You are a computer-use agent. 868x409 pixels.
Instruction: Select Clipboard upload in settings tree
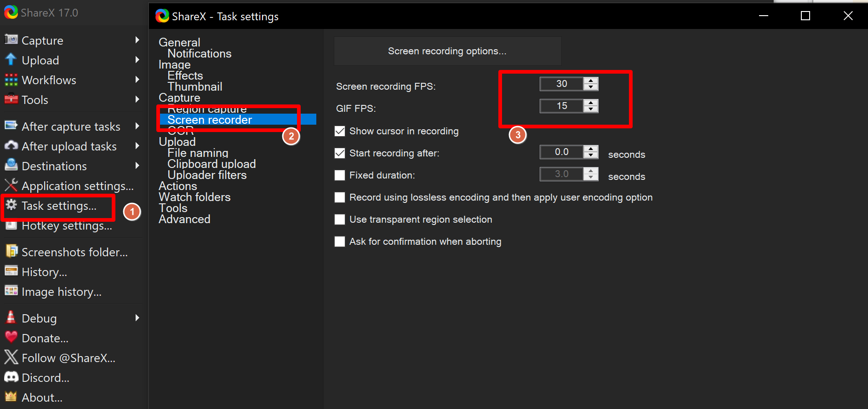click(x=211, y=164)
